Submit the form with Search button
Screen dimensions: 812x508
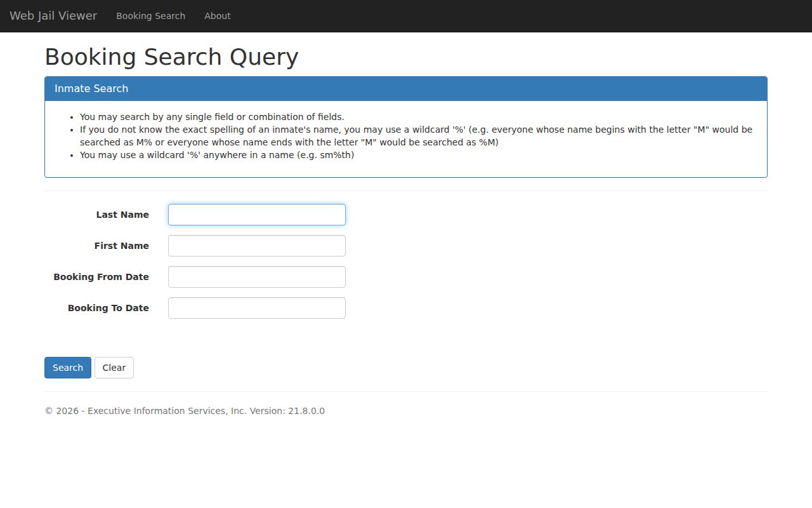click(68, 368)
